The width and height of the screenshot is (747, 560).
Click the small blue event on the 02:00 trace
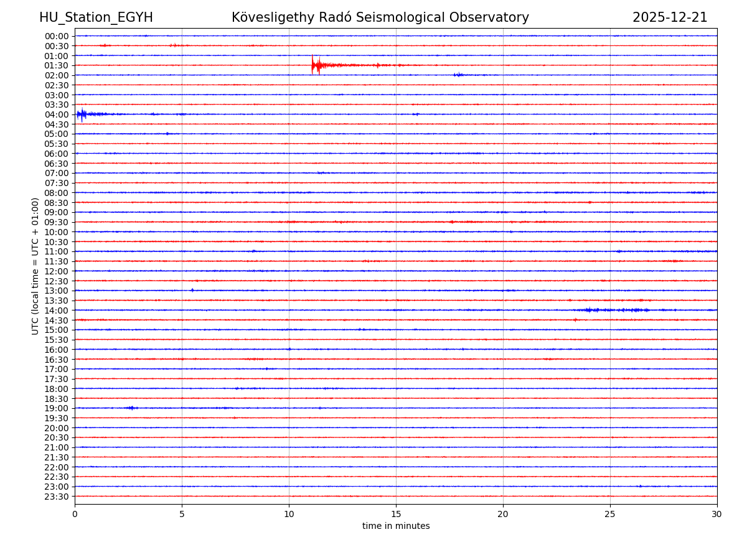coord(459,75)
